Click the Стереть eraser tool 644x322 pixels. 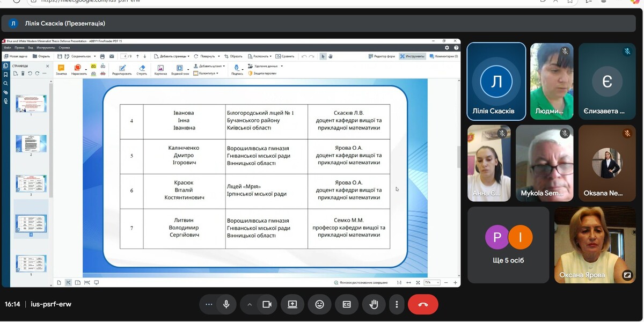(142, 70)
